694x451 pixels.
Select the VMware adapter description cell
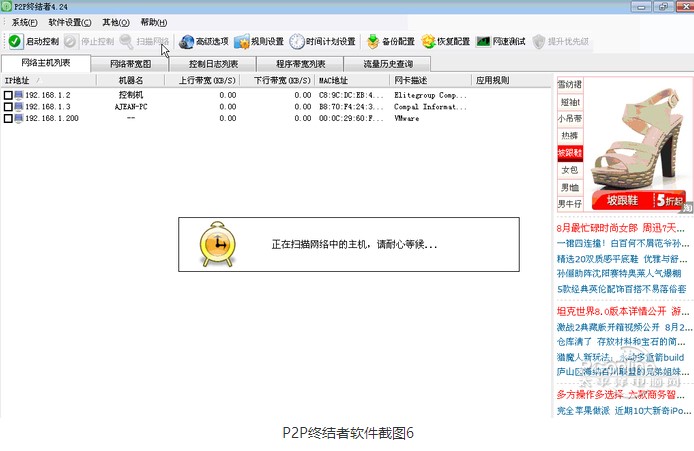pyautogui.click(x=406, y=118)
